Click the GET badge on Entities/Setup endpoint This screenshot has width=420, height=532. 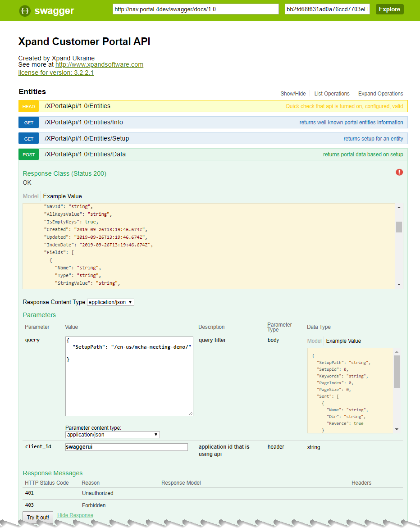[28, 138]
